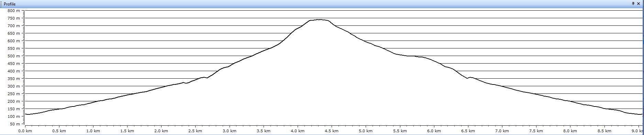Click the panel grip dots beside the Profile title
The width and height of the screenshot is (644, 135).
pyautogui.click(x=1, y=4)
